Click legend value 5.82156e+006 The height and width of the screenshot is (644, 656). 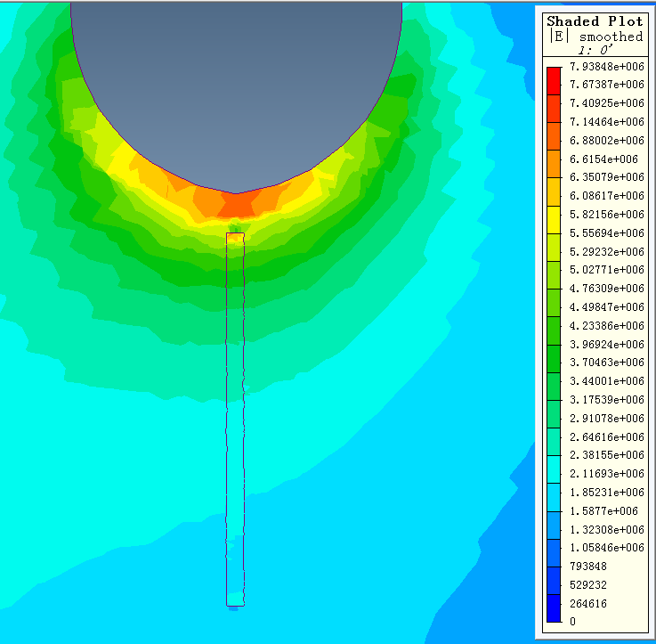click(607, 215)
